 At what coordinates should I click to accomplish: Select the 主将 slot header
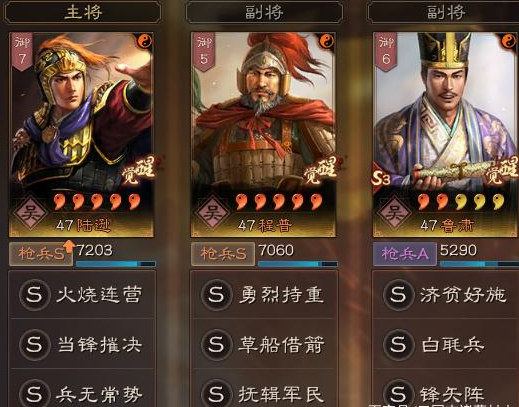[x=82, y=12]
